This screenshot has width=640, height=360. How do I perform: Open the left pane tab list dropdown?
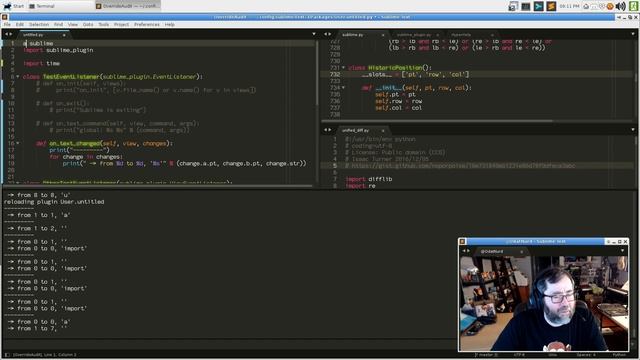click(313, 34)
